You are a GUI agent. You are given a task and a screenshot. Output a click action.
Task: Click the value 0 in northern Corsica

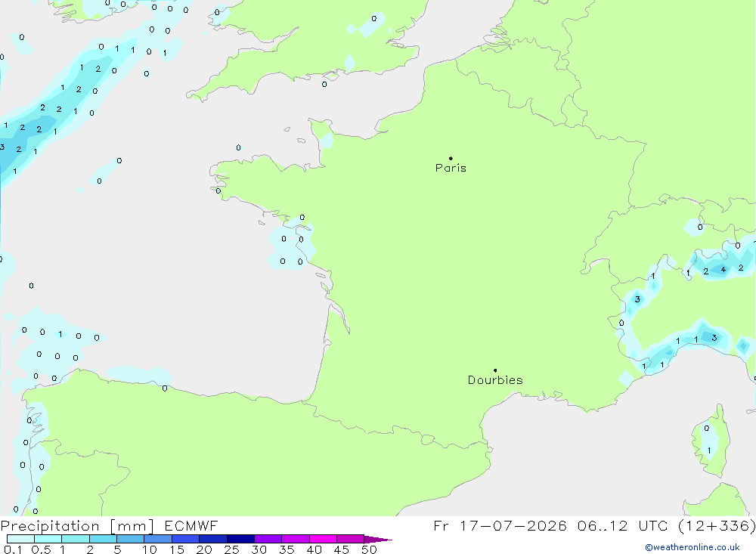706,428
